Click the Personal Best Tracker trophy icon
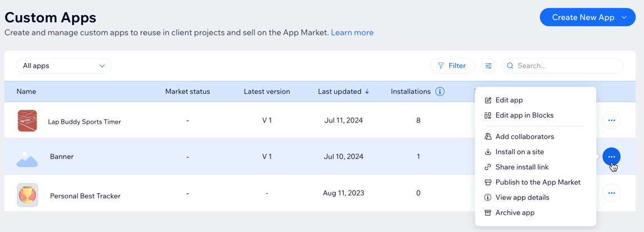 [x=27, y=195]
